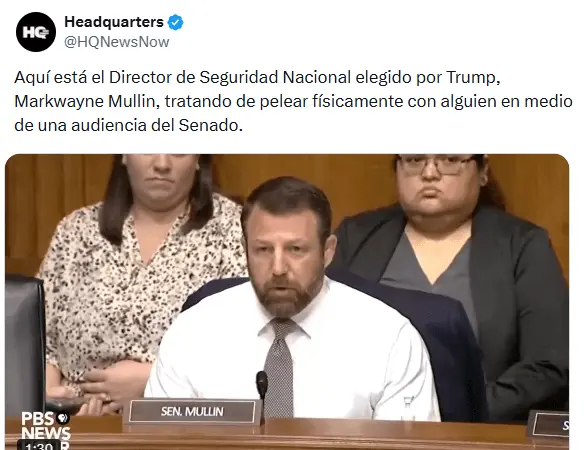
Task: Open the @HQNewsNow handle link
Action: click(117, 42)
